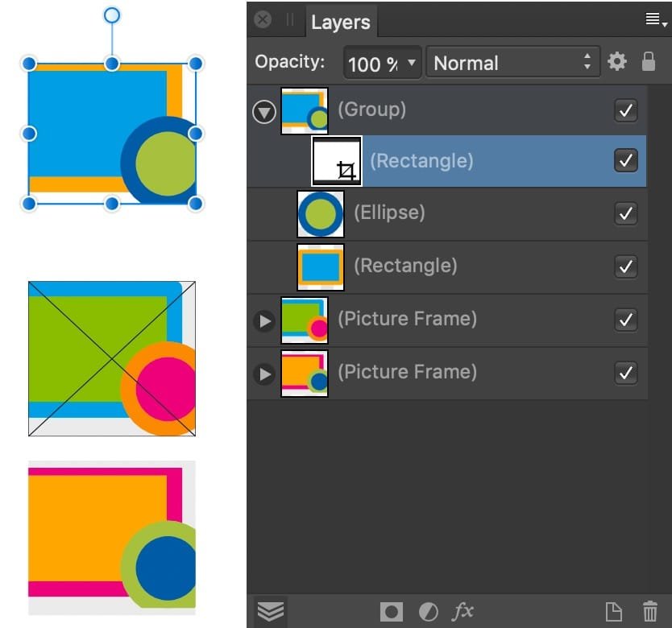672x628 pixels.
Task: Add a mask layer from the bottom bar
Action: pyautogui.click(x=391, y=610)
